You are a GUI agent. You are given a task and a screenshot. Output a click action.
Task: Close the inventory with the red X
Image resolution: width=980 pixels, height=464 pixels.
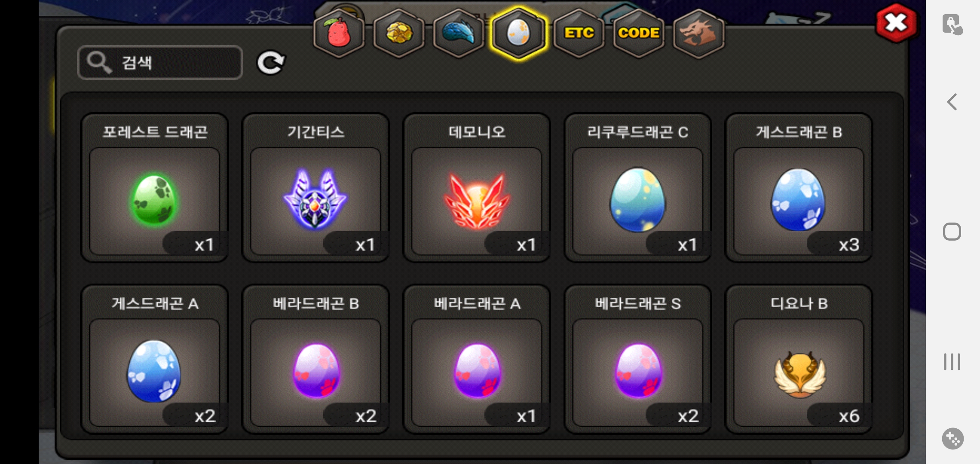coord(896,23)
